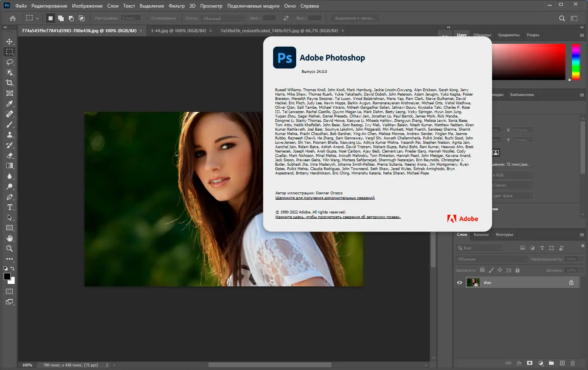The image size is (588, 370).
Task: Select the Blur tool
Action: [10, 176]
